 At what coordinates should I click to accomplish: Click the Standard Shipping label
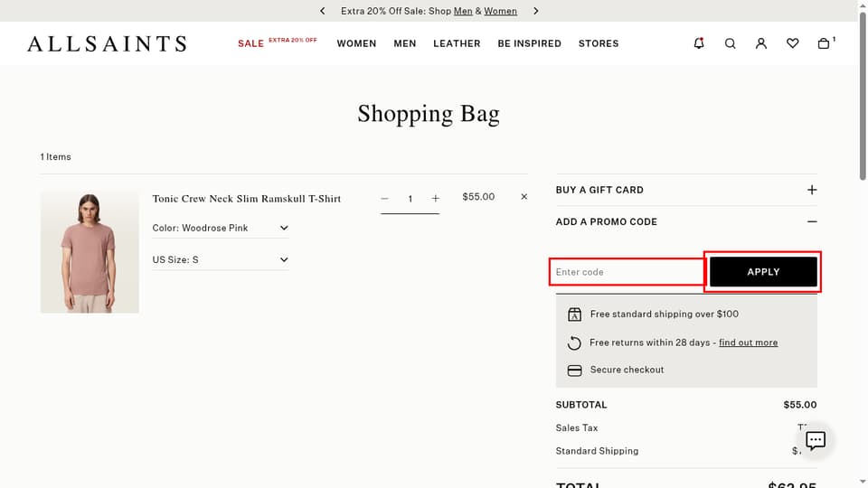598,451
